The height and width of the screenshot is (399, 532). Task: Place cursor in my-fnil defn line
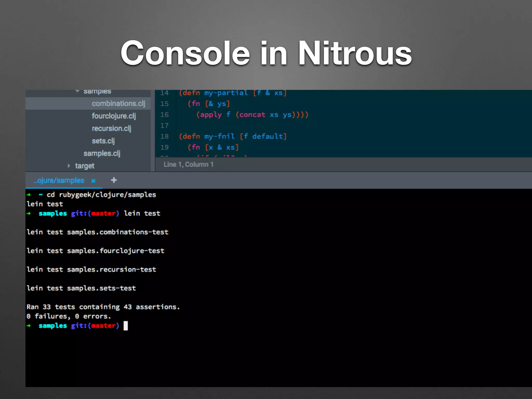tap(219, 136)
